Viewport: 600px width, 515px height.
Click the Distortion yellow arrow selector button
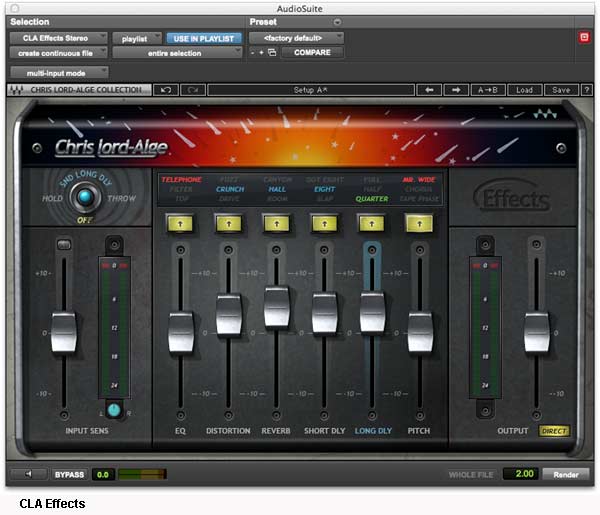click(x=228, y=223)
